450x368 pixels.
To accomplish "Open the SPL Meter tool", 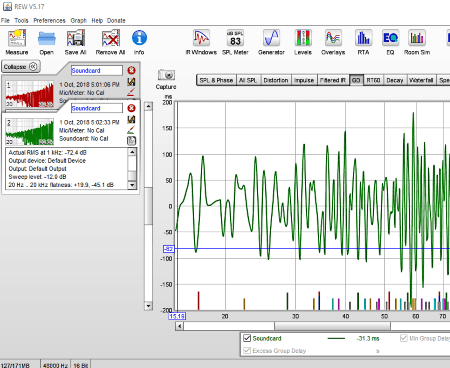I will pyautogui.click(x=235, y=38).
